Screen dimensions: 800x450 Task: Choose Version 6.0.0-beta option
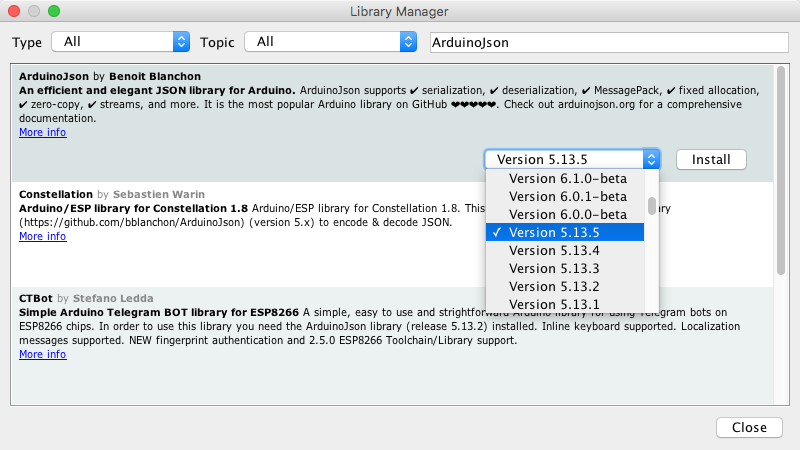coord(568,215)
